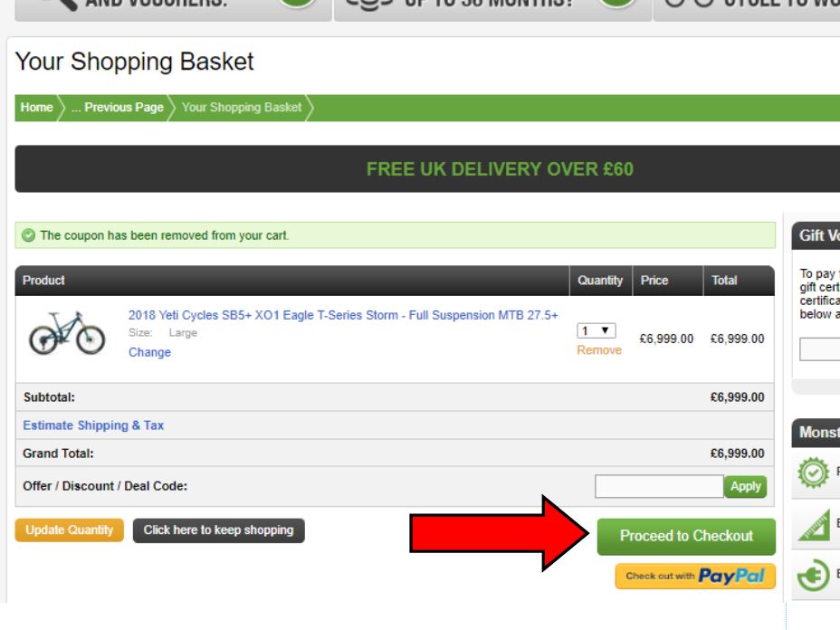Click the Your Shopping Basket page heading
Screen dimensions: 840x630
click(x=135, y=61)
